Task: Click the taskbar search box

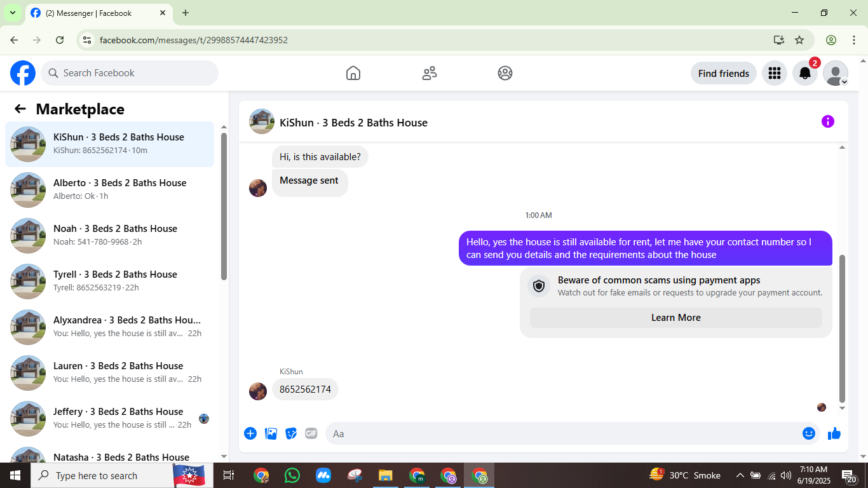Action: (122, 475)
